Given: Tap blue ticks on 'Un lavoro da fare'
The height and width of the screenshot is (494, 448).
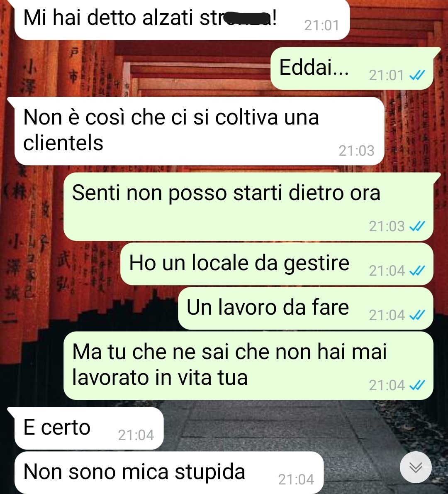Looking at the screenshot, I should pyautogui.click(x=417, y=315).
